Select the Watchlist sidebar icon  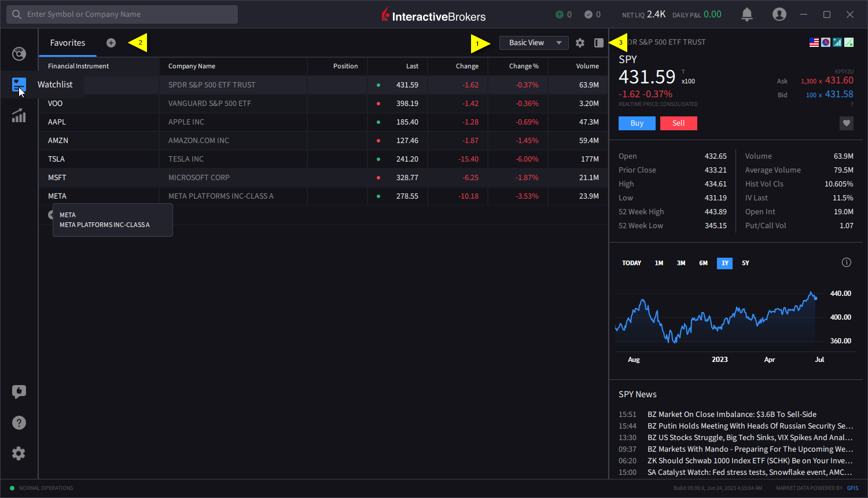19,85
